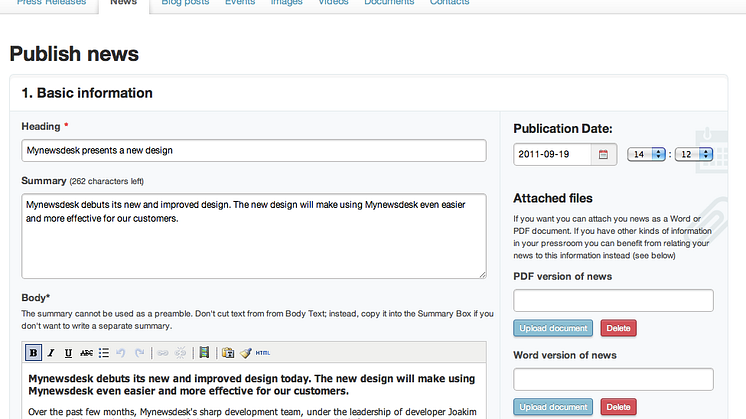Click the Word version of news field
Image resolution: width=746 pixels, height=419 pixels.
(x=613, y=380)
